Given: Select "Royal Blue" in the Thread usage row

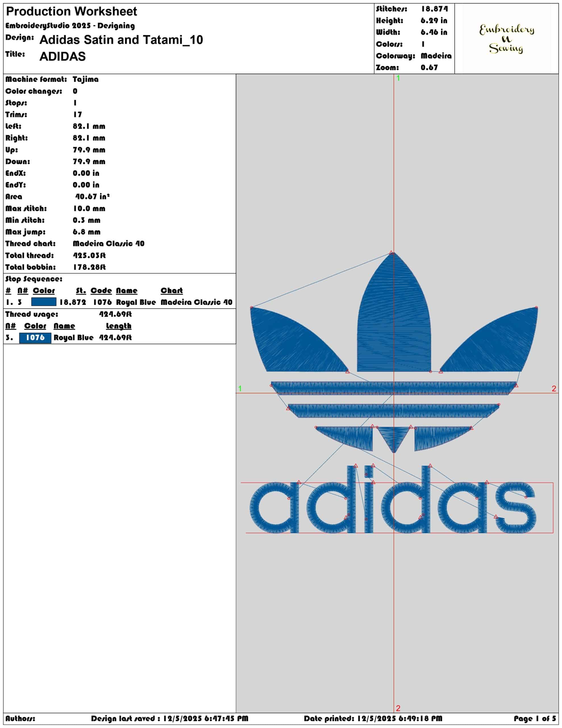Looking at the screenshot, I should [x=74, y=338].
